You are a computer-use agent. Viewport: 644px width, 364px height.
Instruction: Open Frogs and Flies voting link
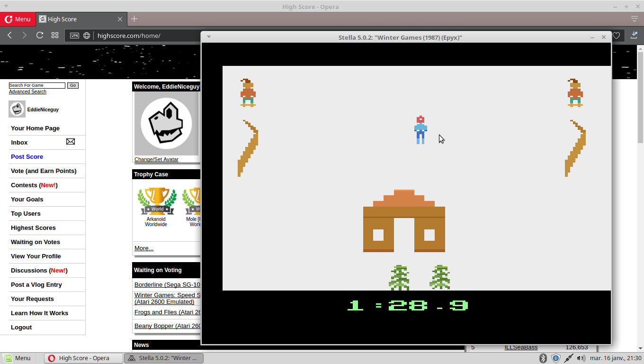[x=167, y=312]
